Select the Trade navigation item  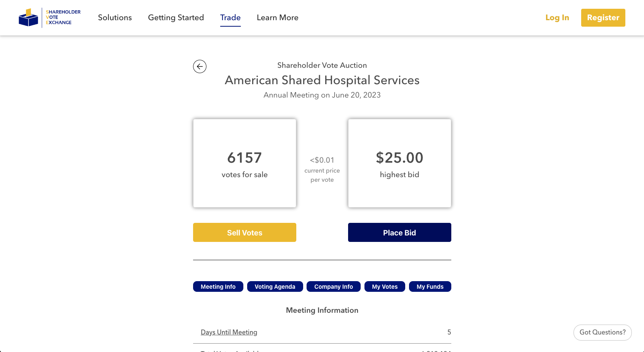coord(230,18)
